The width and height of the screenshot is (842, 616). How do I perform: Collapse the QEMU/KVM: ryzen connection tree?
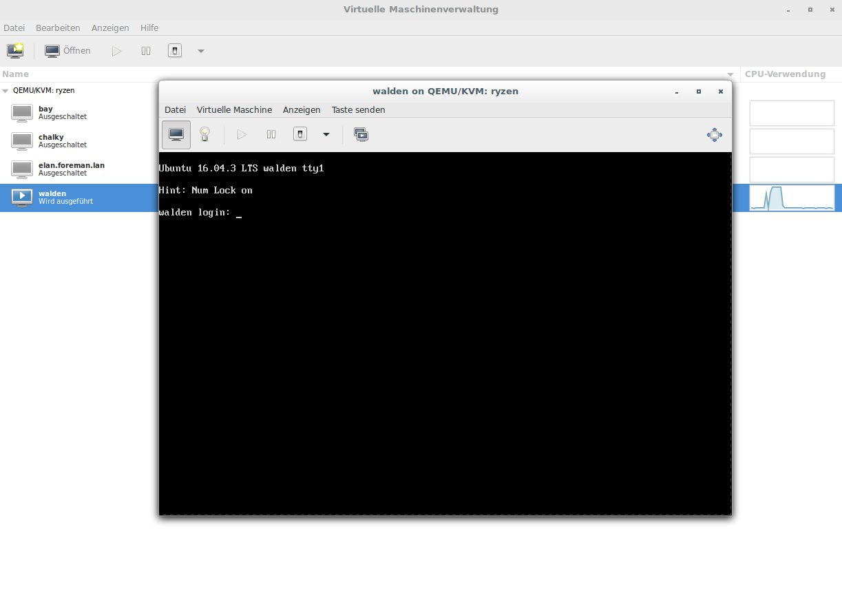6,90
